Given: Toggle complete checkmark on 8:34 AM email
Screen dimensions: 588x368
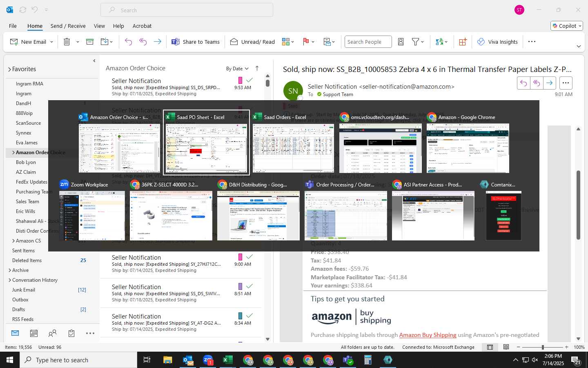Looking at the screenshot, I should click(249, 316).
